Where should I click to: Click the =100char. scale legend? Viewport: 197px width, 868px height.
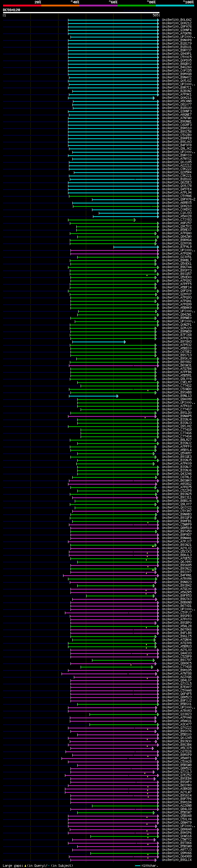pyautogui.click(x=146, y=865)
